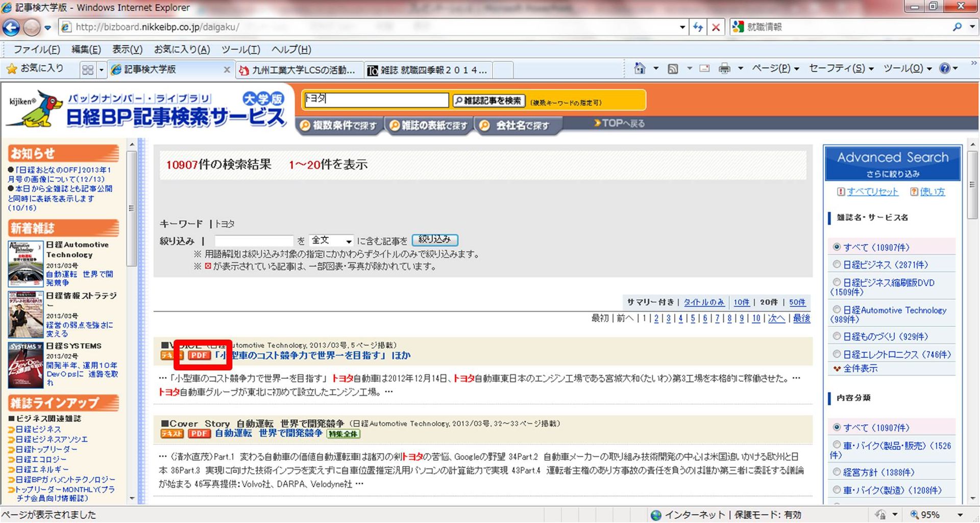980x523 pixels.
Task: Click the search magnifier in browser search box
Action: [957, 27]
